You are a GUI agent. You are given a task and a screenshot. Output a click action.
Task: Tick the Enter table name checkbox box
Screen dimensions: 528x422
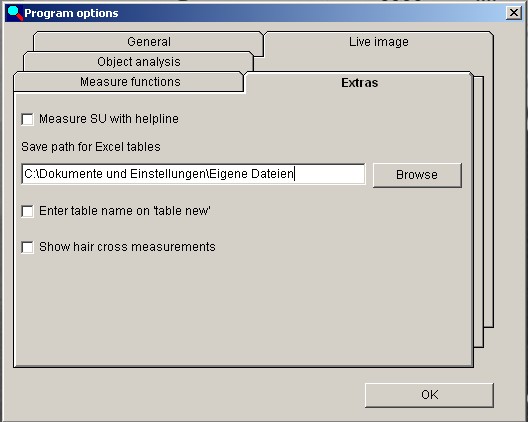coord(27,212)
